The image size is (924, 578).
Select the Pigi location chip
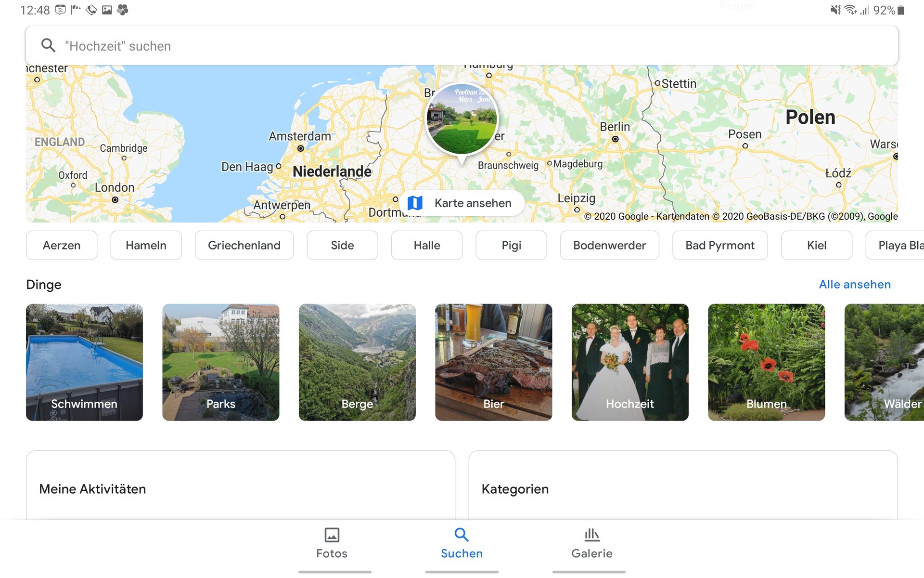[x=511, y=245]
